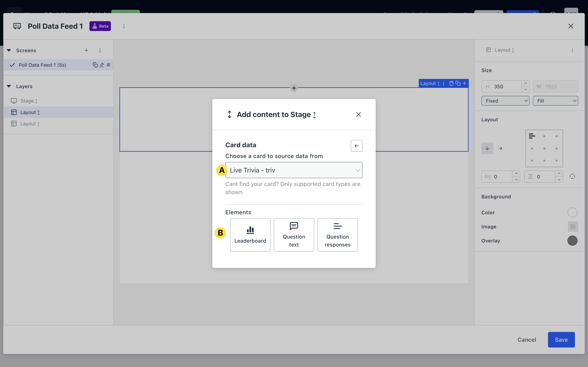588x367 pixels.
Task: Add the Leaderboard element
Action: click(x=250, y=234)
